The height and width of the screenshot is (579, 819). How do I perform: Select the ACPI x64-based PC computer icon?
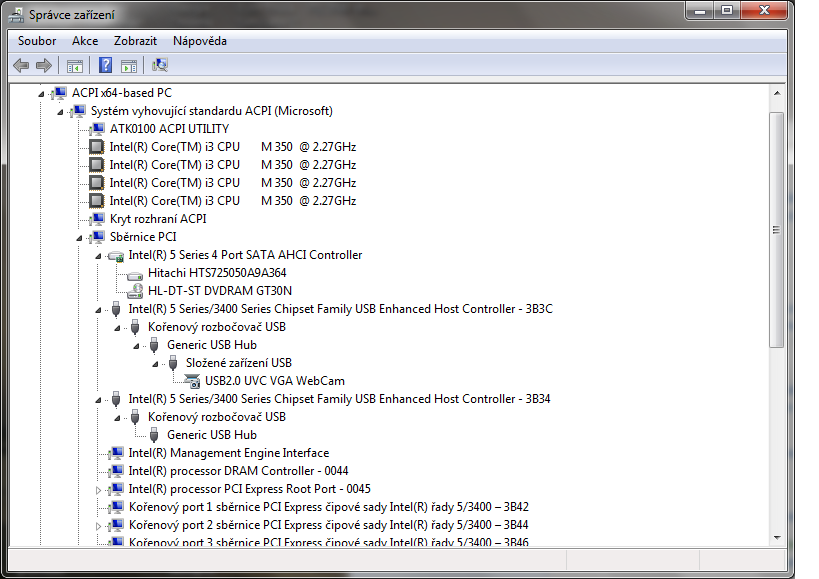coord(60,93)
